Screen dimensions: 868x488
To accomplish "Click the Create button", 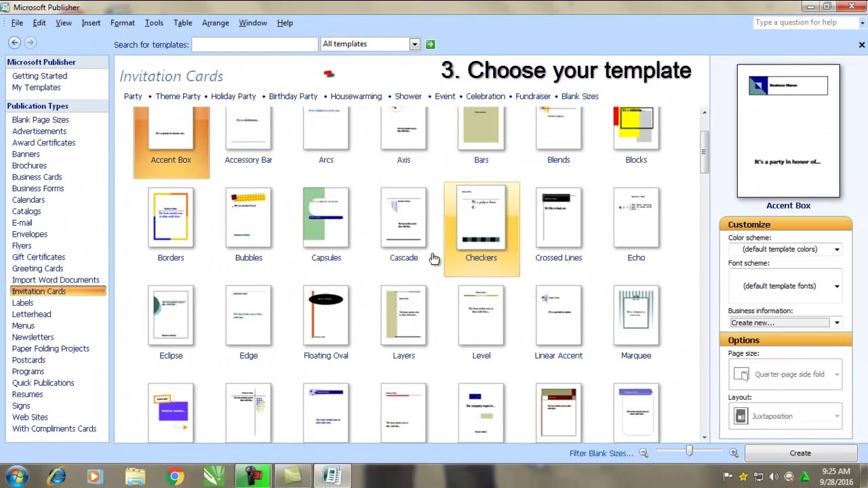I will (x=800, y=453).
